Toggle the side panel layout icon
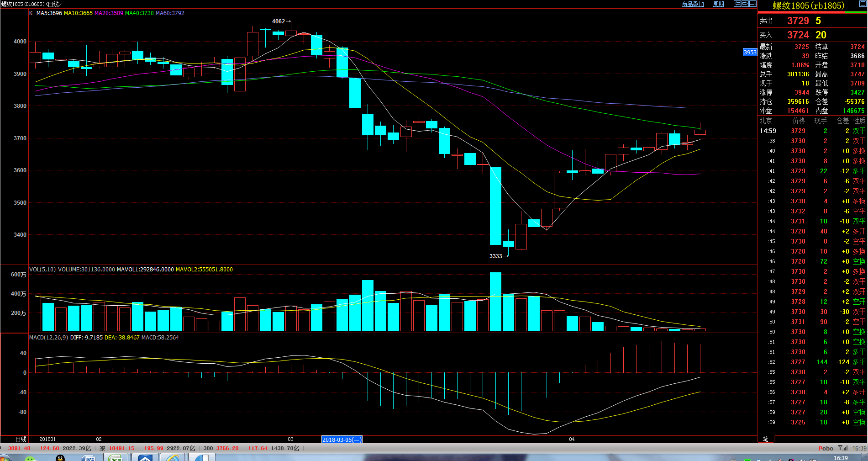The image size is (868, 461). 752,4
